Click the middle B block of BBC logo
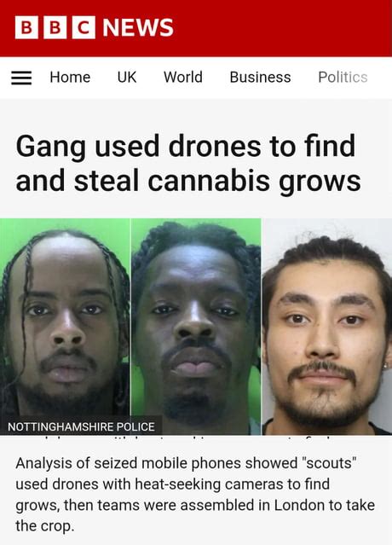 (x=55, y=27)
